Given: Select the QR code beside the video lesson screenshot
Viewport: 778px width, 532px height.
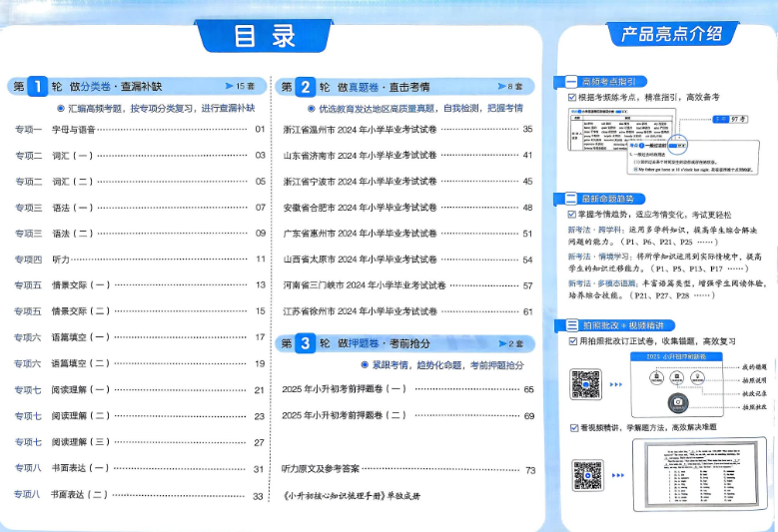Looking at the screenshot, I should tap(587, 475).
